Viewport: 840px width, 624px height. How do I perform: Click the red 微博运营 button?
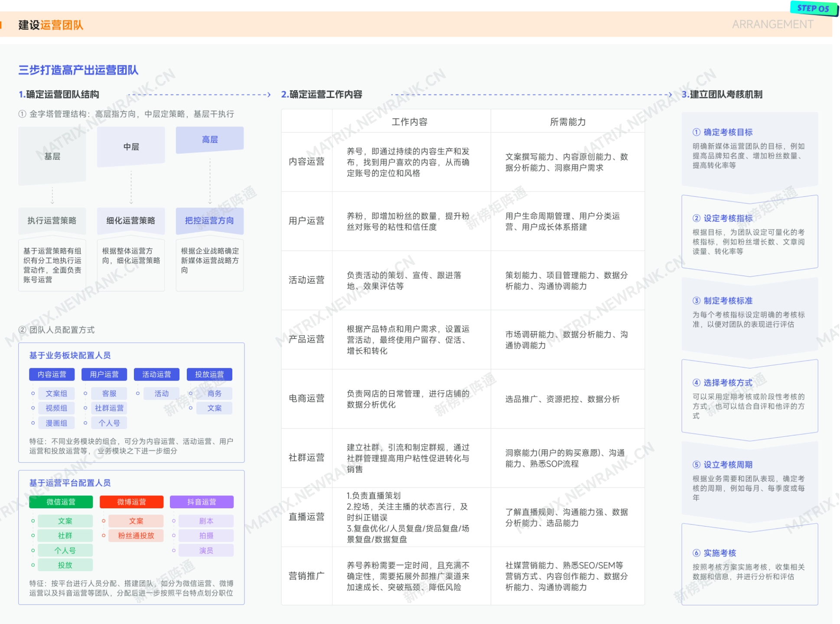[131, 502]
